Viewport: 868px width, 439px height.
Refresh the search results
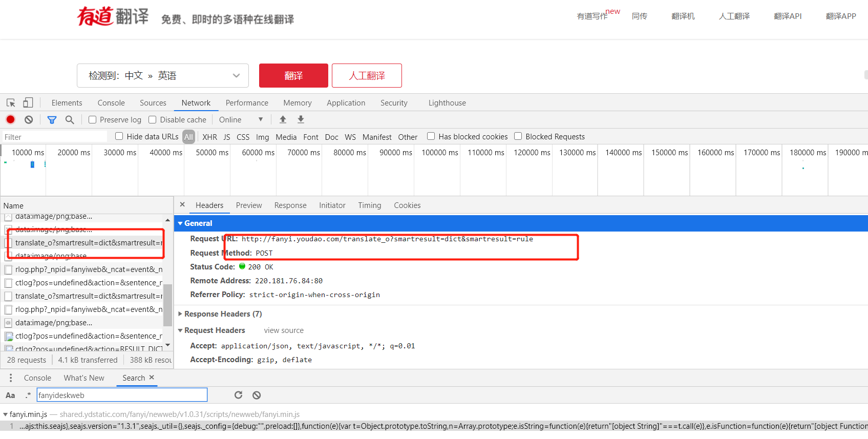click(x=238, y=395)
